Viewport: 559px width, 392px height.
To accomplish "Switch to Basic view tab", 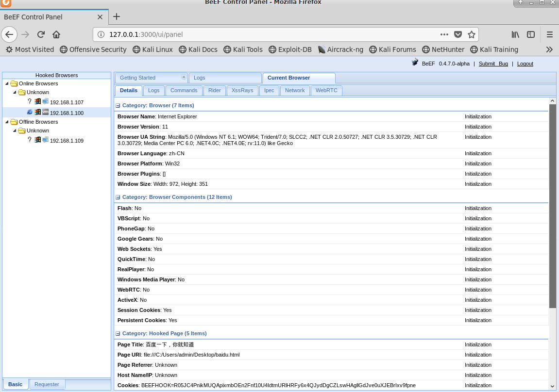I will tap(16, 384).
